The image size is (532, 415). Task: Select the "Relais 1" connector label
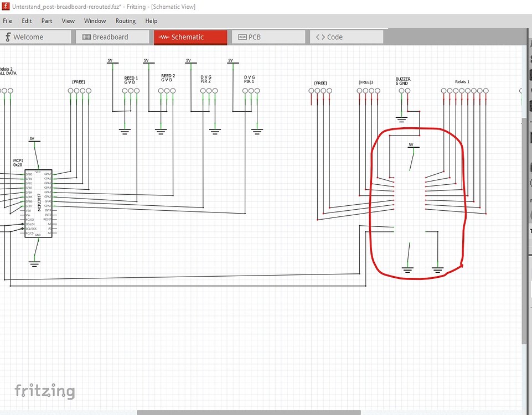pyautogui.click(x=462, y=82)
